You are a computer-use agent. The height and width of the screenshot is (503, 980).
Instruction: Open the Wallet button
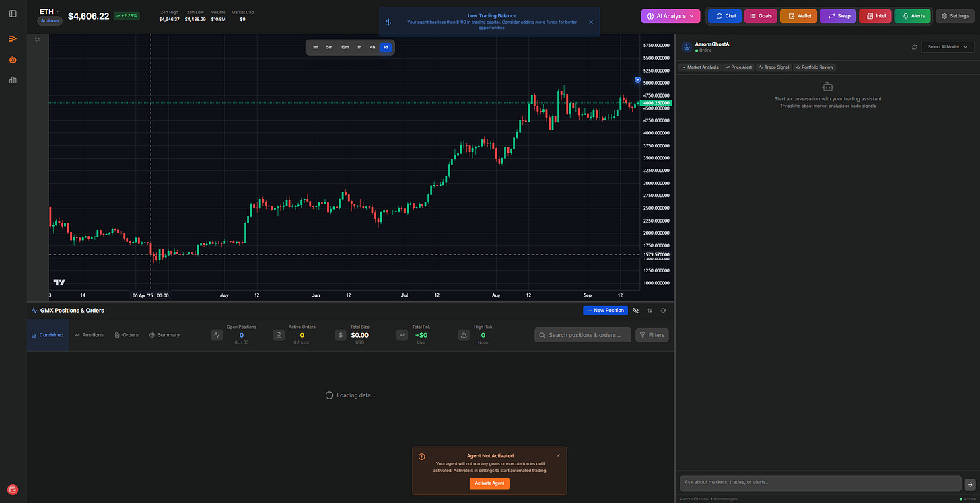click(799, 15)
